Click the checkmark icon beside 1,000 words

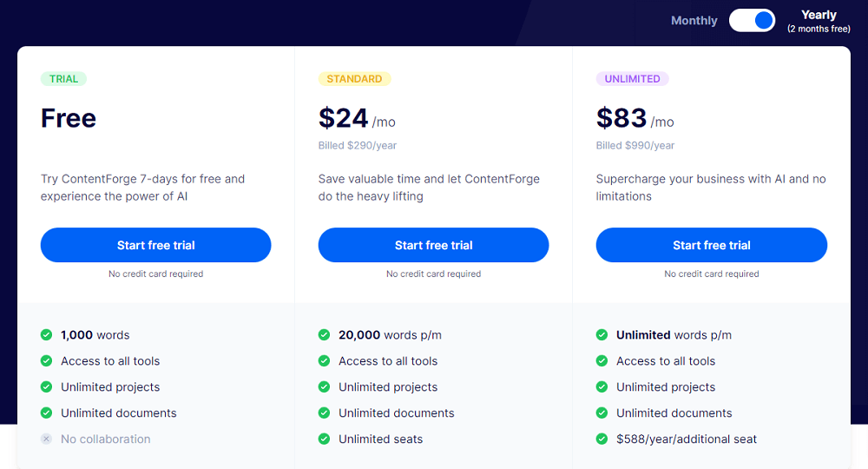tap(47, 335)
